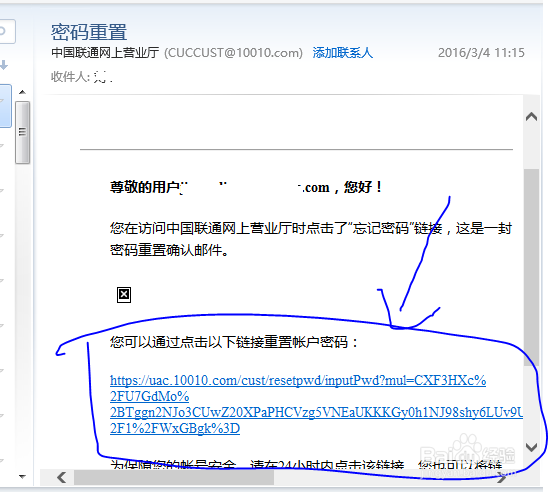Click the 收件人 recipient label
This screenshot has height=492, width=548.
pyautogui.click(x=71, y=76)
